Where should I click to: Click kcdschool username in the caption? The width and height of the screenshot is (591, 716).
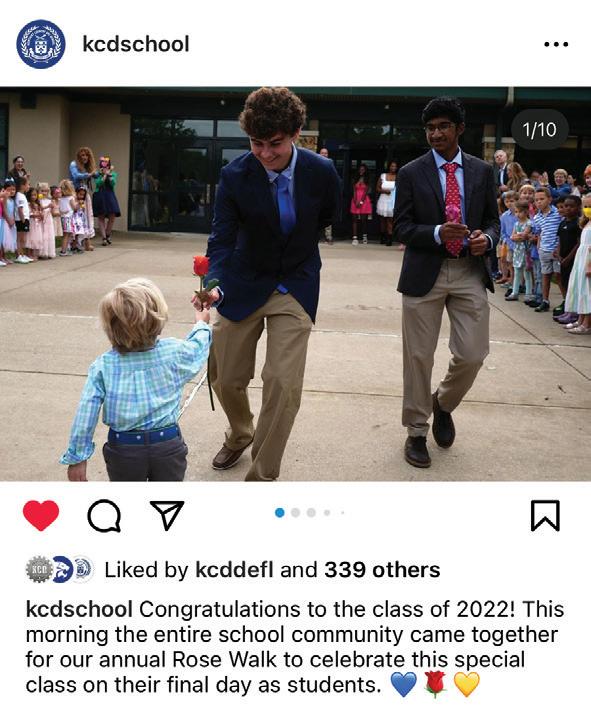click(79, 609)
